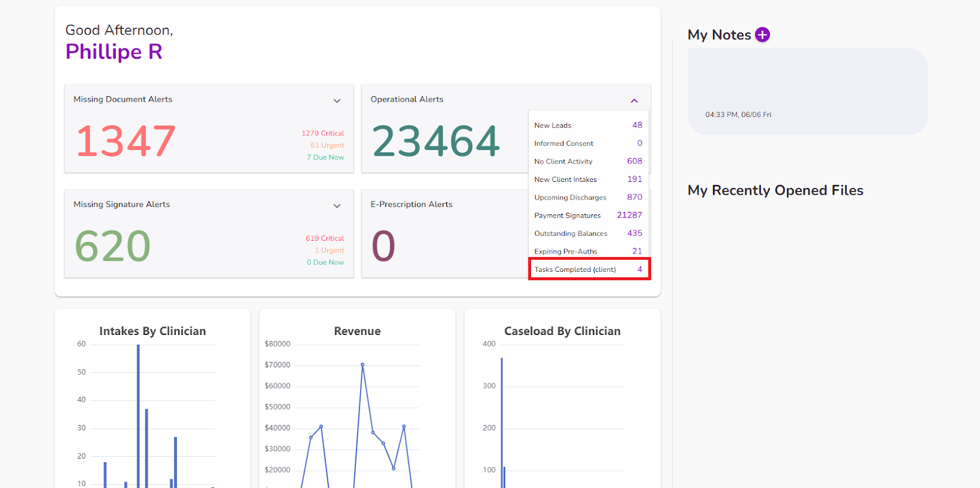Collapse Operational Alerts chevron
Viewport: 980px width, 488px height.
click(x=635, y=101)
